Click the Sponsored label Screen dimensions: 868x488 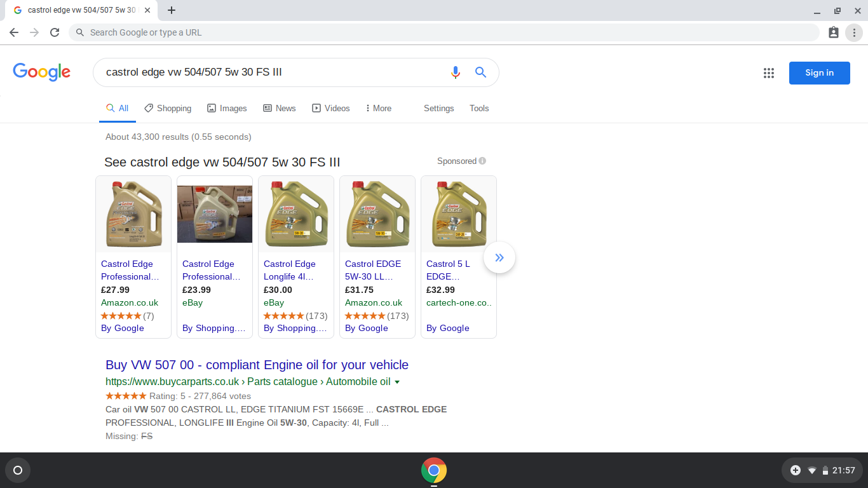tap(457, 161)
